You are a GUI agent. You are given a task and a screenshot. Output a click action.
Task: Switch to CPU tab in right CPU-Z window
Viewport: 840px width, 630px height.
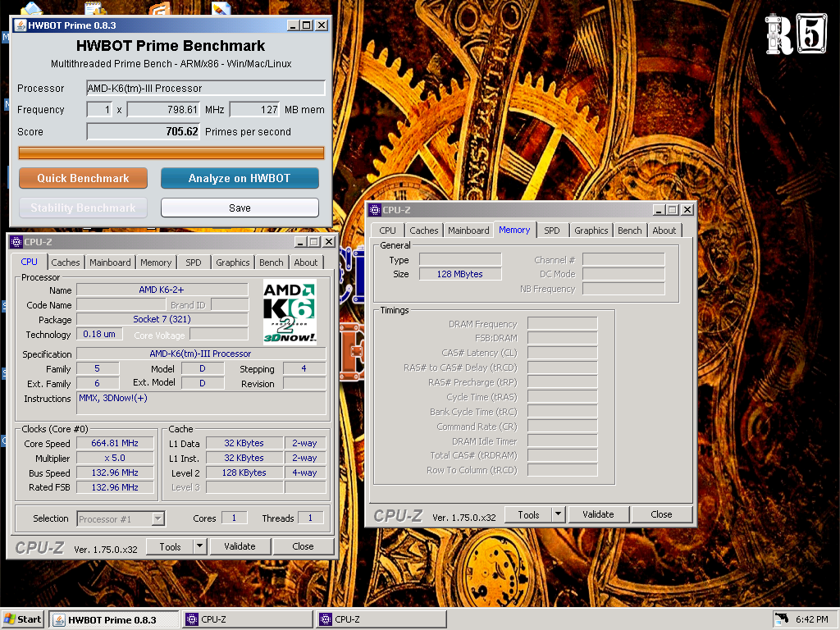[387, 231]
